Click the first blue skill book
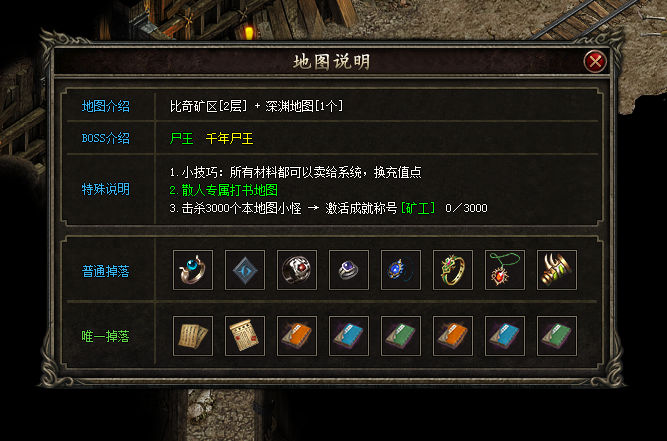The image size is (667, 441). (349, 336)
